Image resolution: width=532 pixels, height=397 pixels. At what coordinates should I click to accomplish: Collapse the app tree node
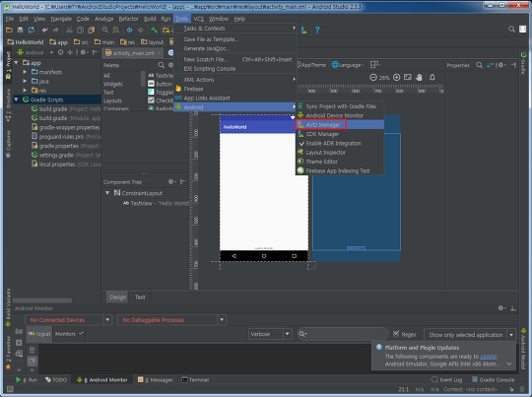16,63
